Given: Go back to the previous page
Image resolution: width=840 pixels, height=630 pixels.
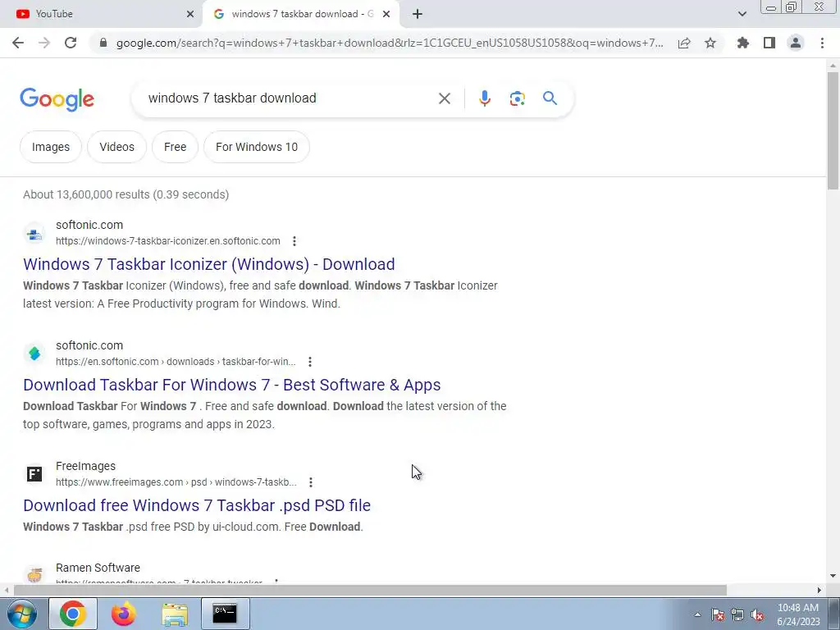Looking at the screenshot, I should [18, 43].
